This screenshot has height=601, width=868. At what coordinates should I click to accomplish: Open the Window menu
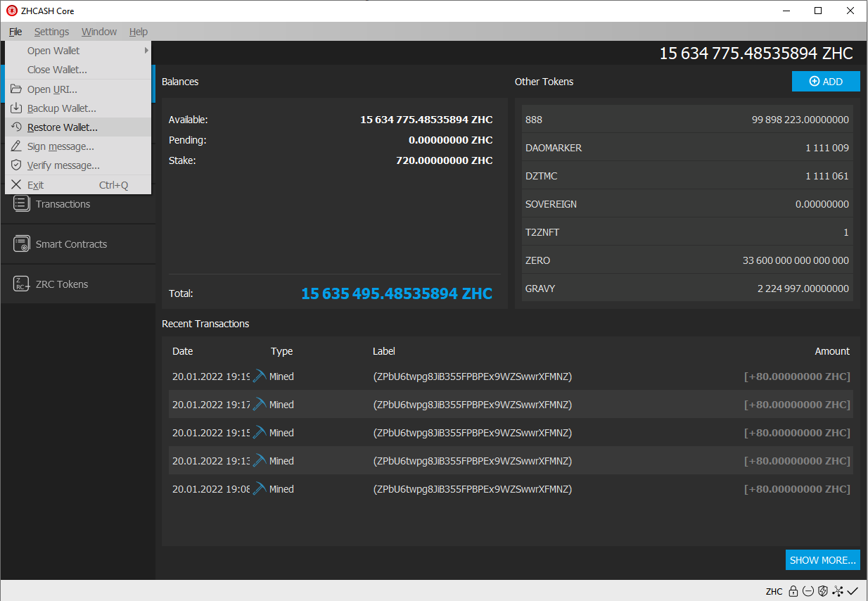click(99, 32)
